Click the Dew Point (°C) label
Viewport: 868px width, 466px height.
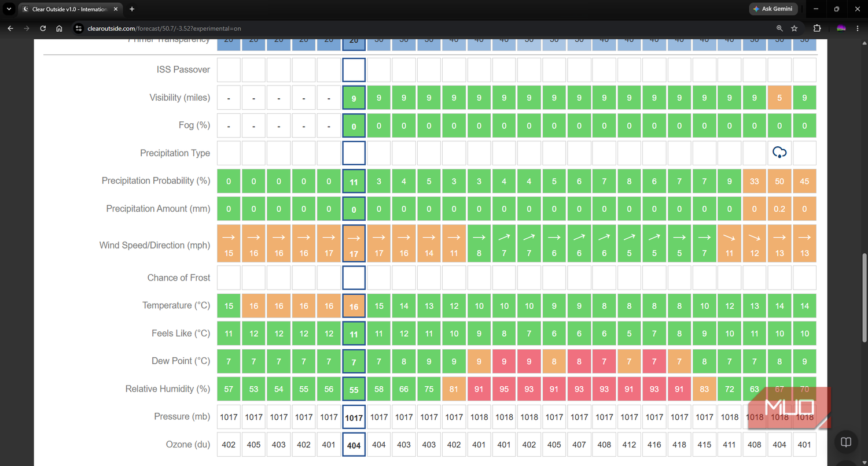[x=181, y=361]
